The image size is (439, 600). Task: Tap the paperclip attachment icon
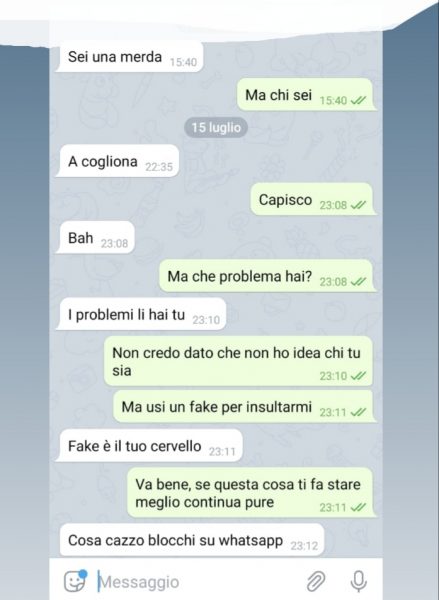click(316, 581)
